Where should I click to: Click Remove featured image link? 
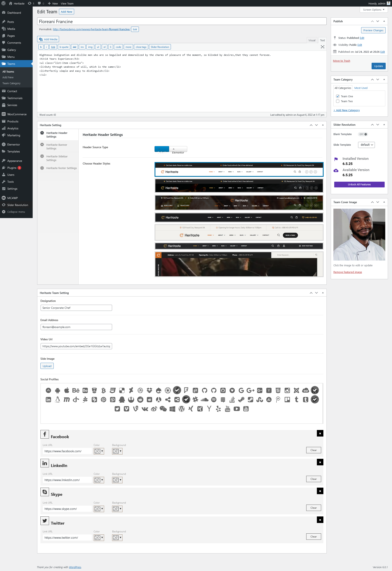tap(347, 272)
